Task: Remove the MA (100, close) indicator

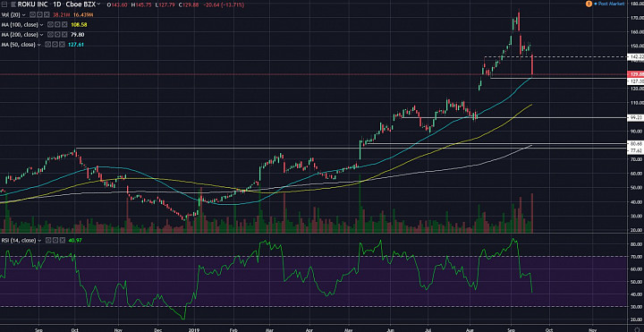Action: (64, 25)
